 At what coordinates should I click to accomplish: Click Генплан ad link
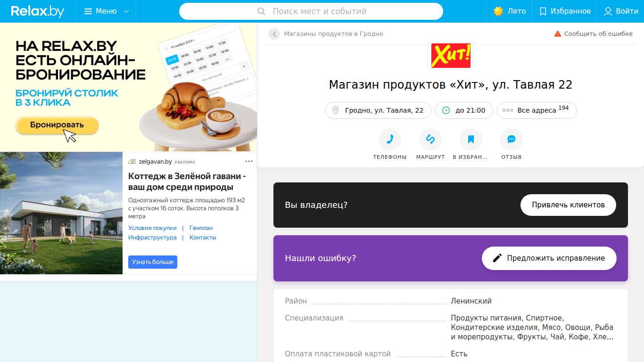[201, 228]
